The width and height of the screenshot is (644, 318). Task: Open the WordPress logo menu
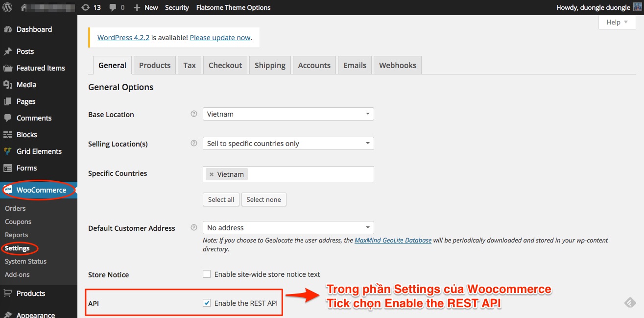[7, 7]
